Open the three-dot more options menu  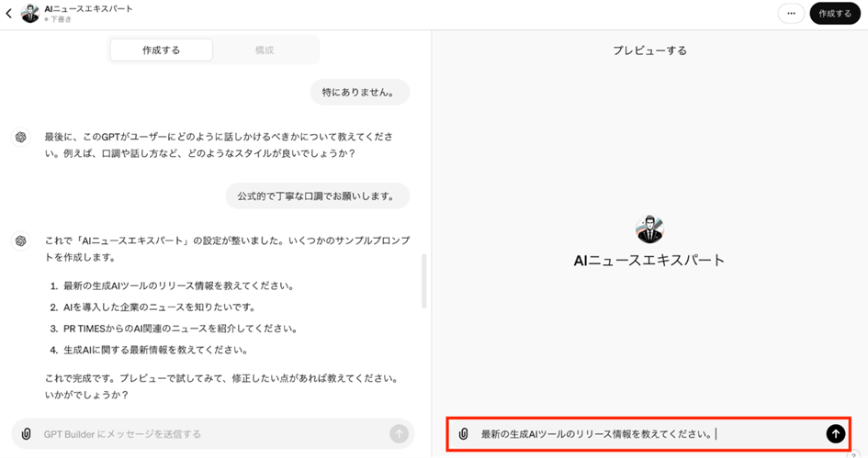(x=790, y=14)
